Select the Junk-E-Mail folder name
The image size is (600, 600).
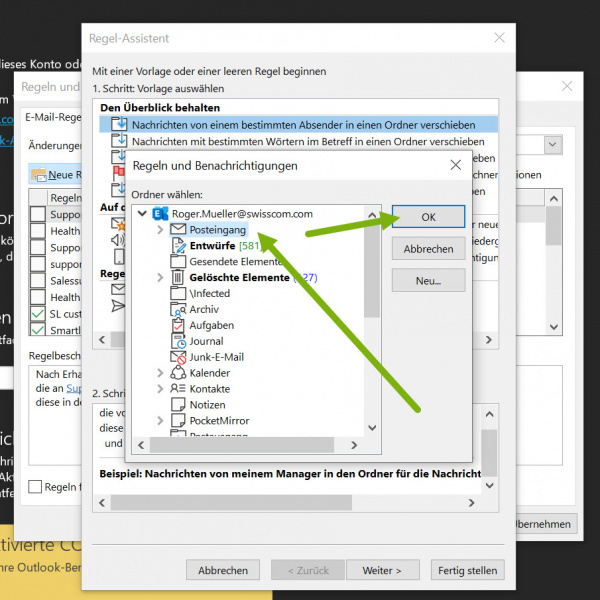(x=217, y=357)
